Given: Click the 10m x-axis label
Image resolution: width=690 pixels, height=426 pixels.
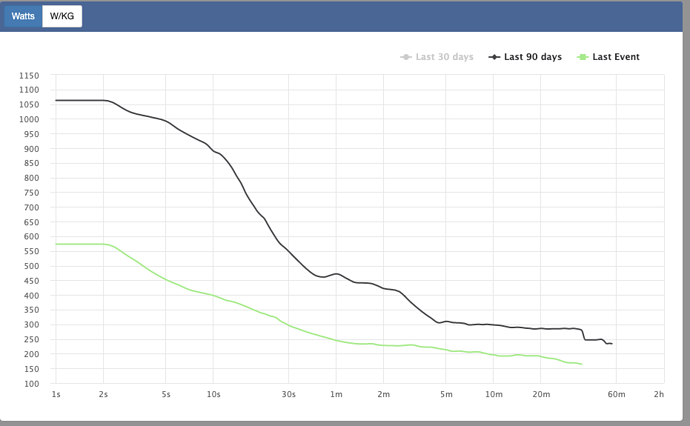Looking at the screenshot, I should click(494, 394).
